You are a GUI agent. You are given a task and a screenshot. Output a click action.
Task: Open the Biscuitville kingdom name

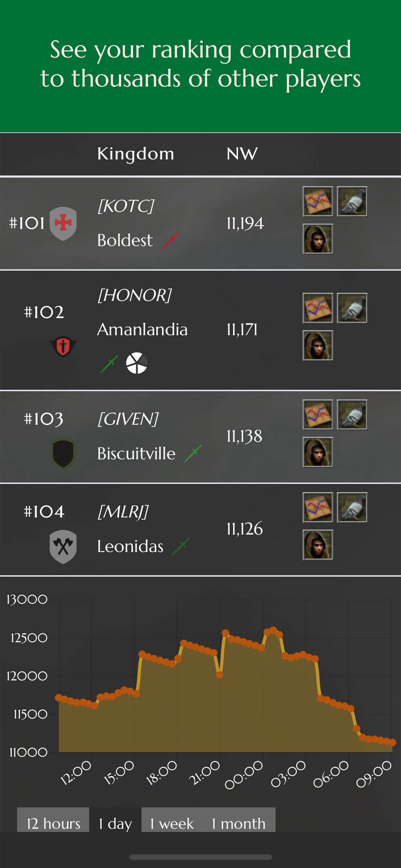point(136,454)
